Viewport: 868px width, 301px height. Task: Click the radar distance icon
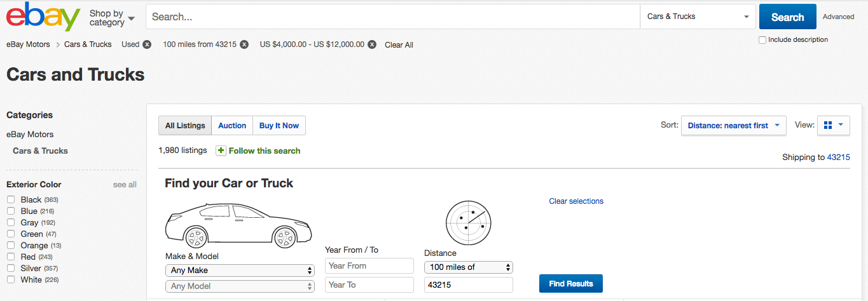coord(468,223)
